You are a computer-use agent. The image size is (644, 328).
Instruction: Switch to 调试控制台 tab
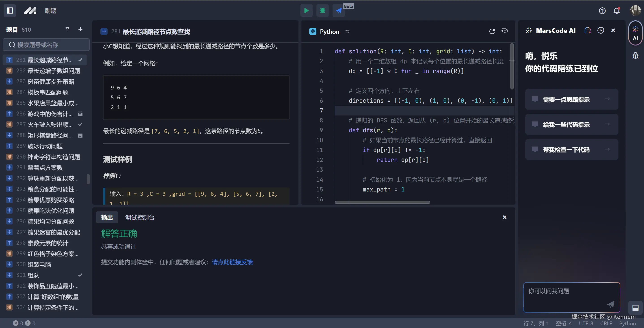coord(140,217)
